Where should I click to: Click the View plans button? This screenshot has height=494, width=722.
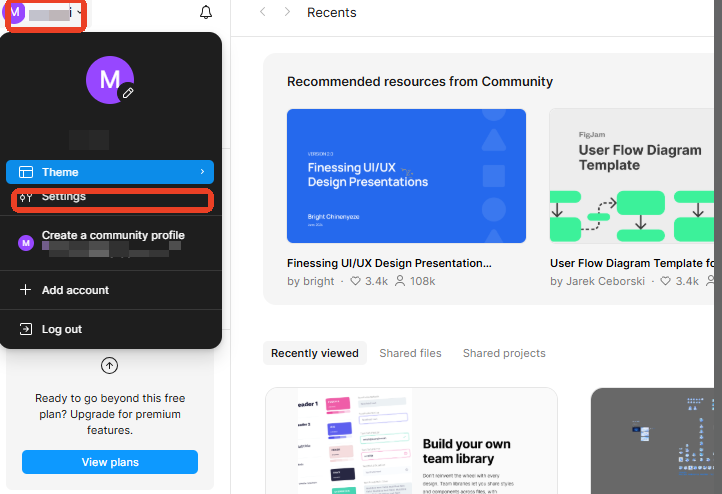[110, 462]
